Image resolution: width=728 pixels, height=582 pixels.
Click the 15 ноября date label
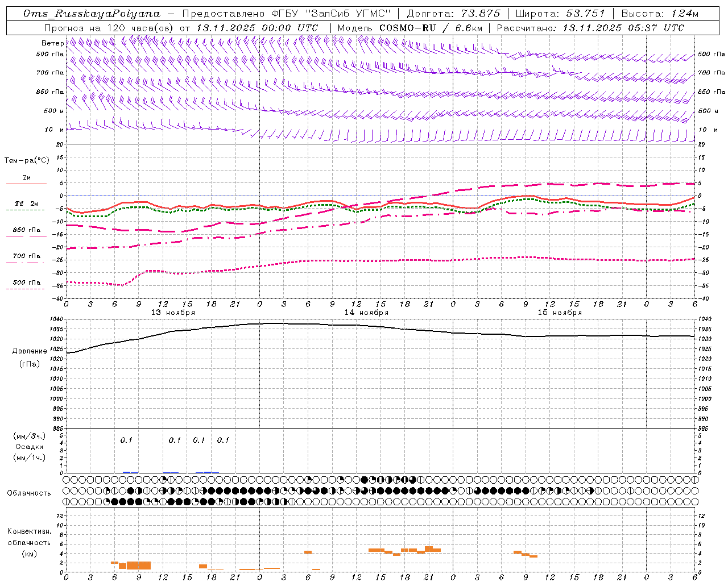click(x=560, y=312)
